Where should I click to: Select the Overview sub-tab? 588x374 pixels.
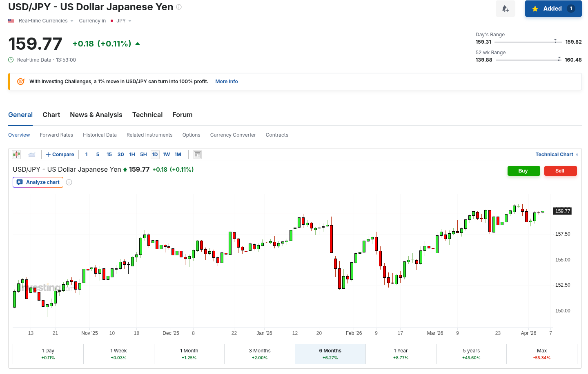click(x=19, y=135)
